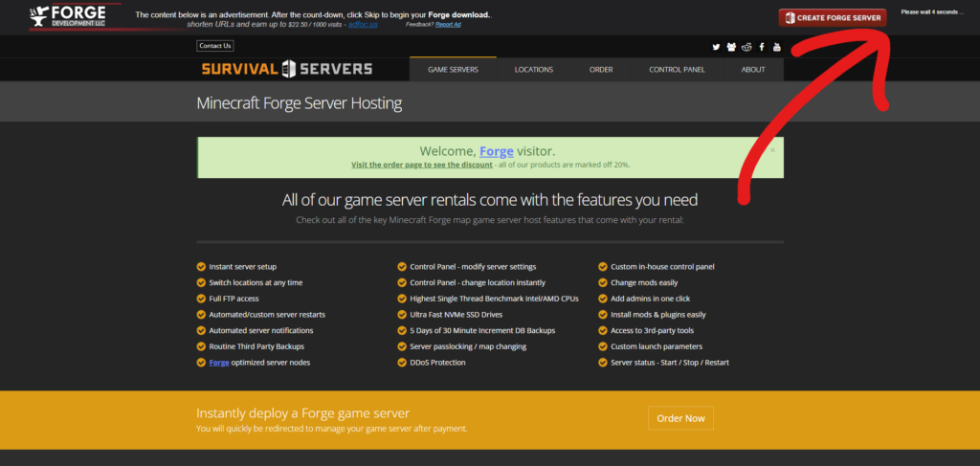Image resolution: width=980 pixels, height=466 pixels.
Task: Click the 'Full FTP access' text
Action: 234,299
